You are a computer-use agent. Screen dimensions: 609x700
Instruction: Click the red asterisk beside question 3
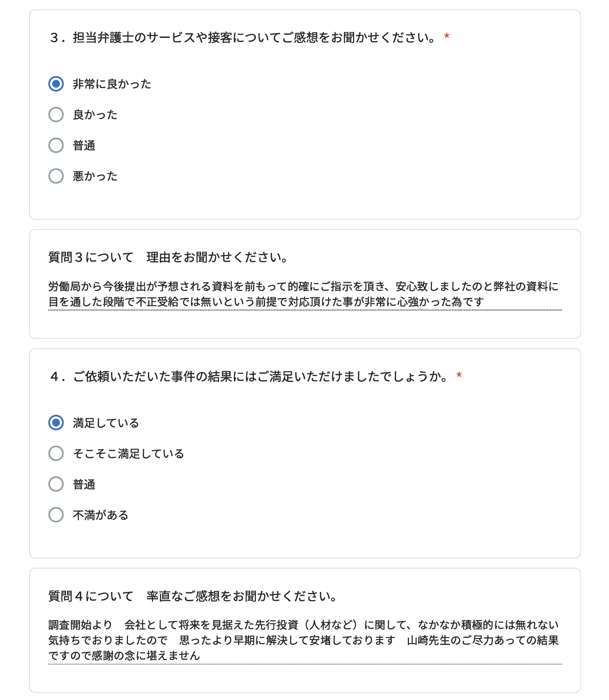click(x=447, y=37)
